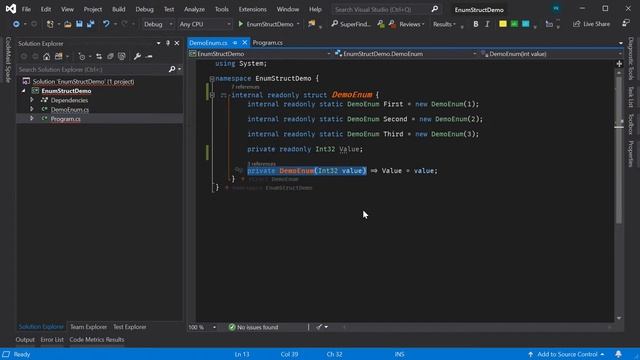The image size is (640, 360).
Task: Click Solution Explorer search magnifier icon
Action: (172, 69)
